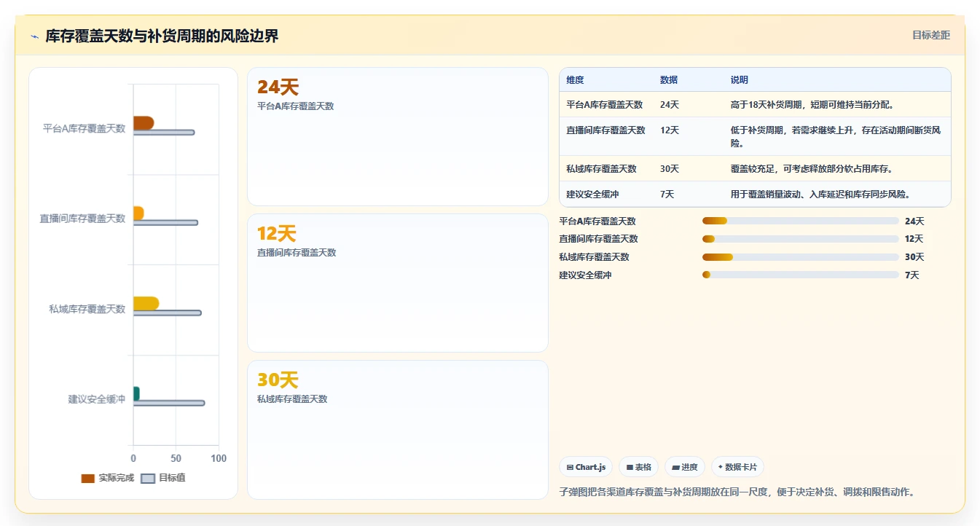
Task: Click the 目标差距 label in header
Action: click(931, 35)
